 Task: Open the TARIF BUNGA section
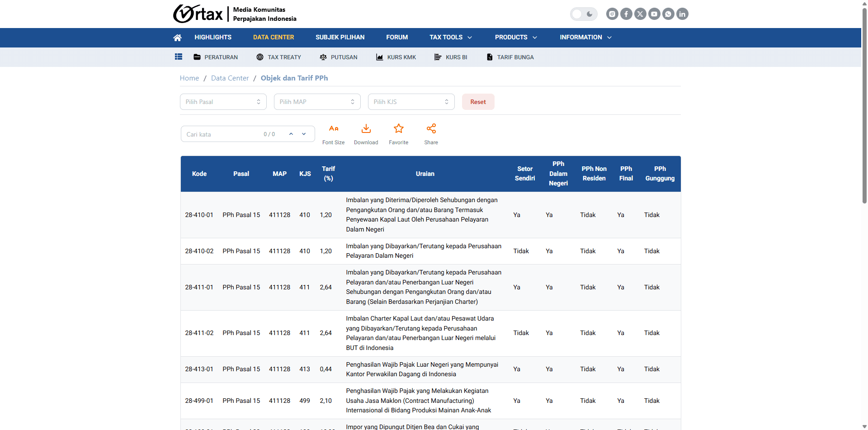[510, 57]
